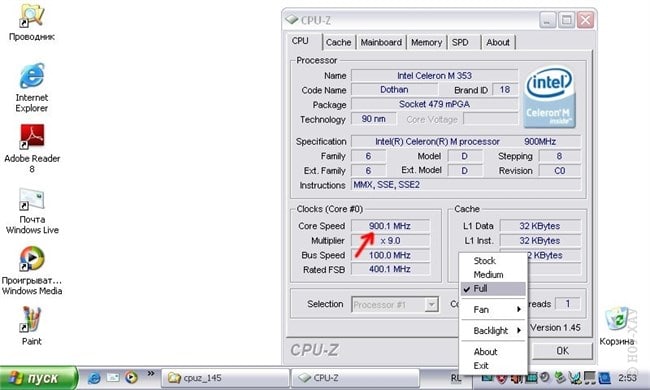
Task: Click the Version 1.45 label
Action: [x=555, y=327]
